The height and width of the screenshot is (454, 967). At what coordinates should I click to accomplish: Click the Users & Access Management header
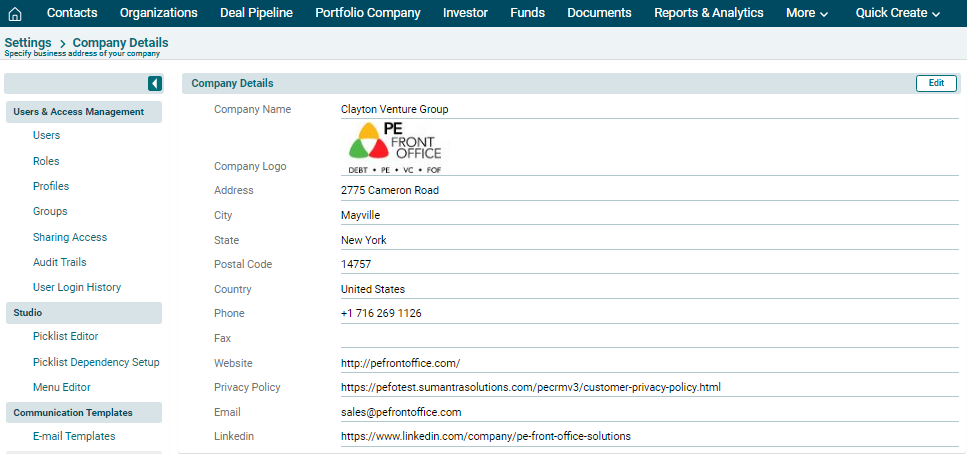[79, 112]
